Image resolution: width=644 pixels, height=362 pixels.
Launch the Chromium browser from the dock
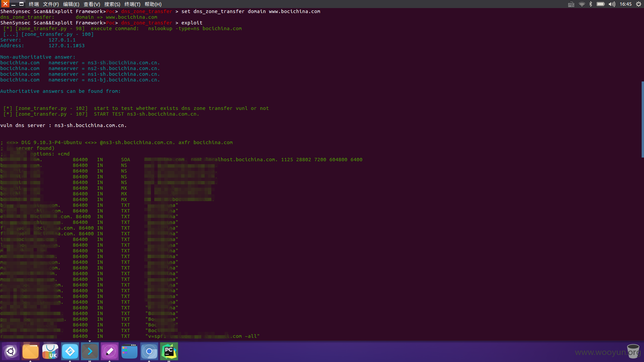coord(149,351)
